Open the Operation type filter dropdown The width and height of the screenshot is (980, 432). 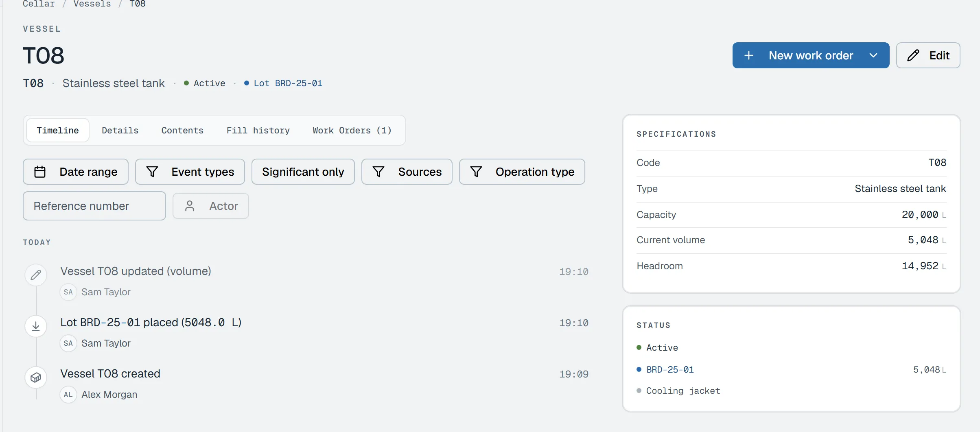pyautogui.click(x=522, y=172)
